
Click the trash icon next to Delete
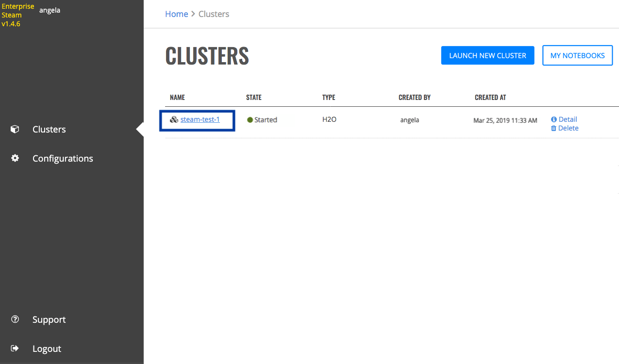pos(554,128)
